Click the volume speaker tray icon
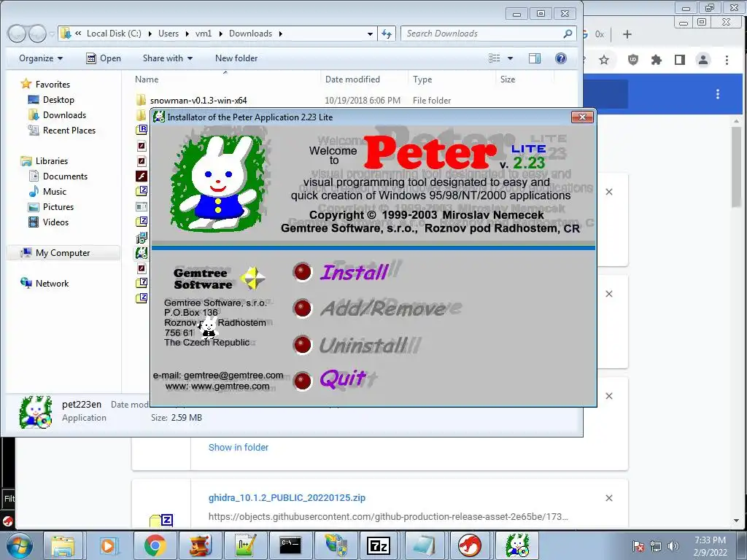This screenshot has width=747, height=560. (673, 546)
